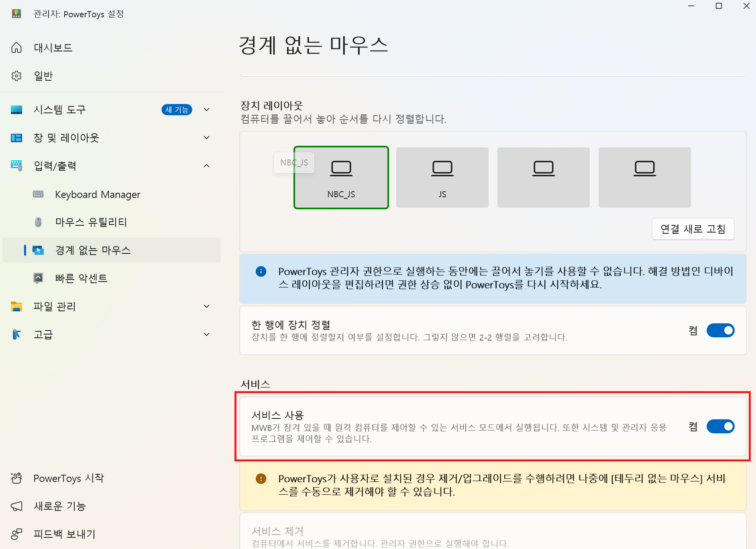The image size is (756, 549).
Task: Click the 입력/출력 keyboard-mouse icon
Action: 16,166
